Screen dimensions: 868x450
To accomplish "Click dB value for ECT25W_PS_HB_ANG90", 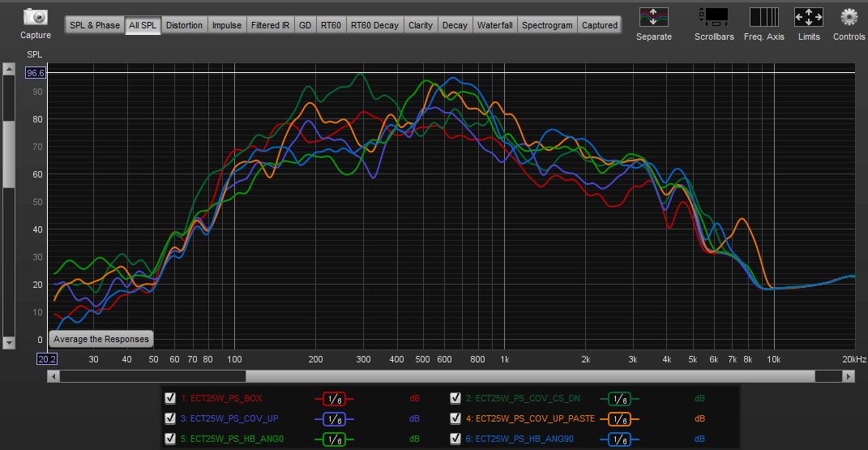I will [x=699, y=439].
